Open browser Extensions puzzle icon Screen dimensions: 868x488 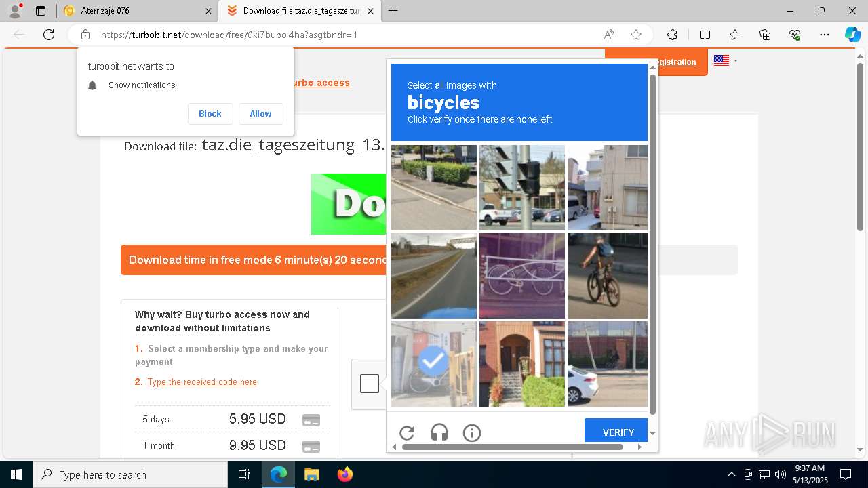pos(672,35)
